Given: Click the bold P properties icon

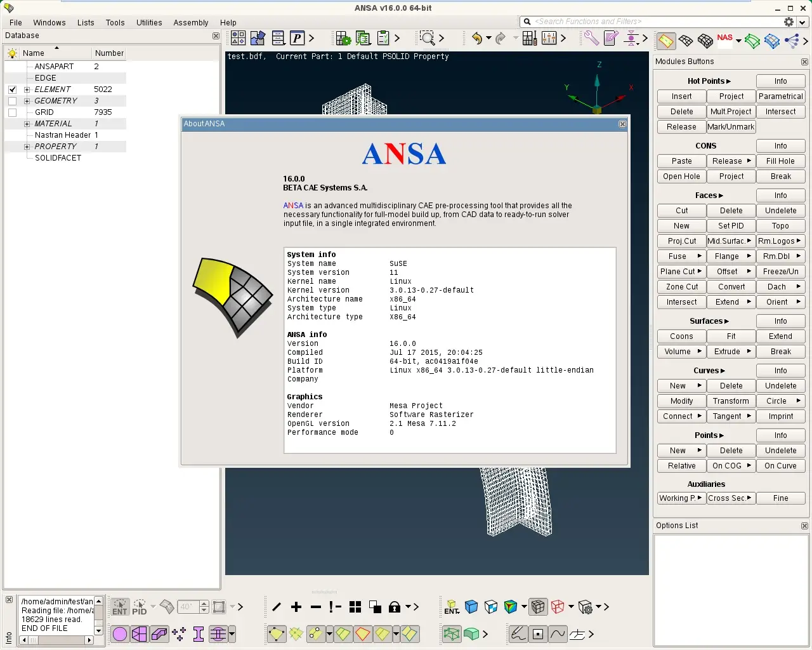Looking at the screenshot, I should 298,39.
